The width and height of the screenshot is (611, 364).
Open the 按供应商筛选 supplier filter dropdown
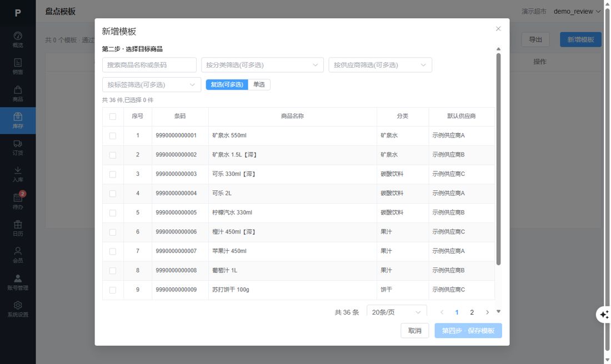point(380,65)
